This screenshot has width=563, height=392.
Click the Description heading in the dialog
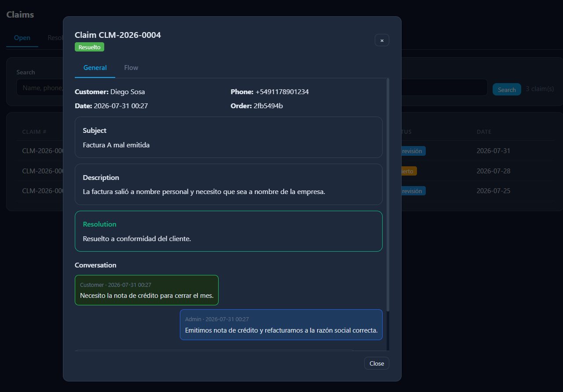tap(101, 178)
